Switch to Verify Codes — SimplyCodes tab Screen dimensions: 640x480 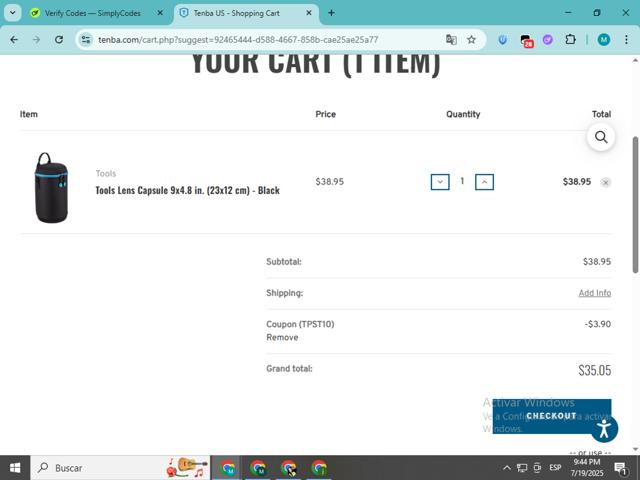pos(92,13)
